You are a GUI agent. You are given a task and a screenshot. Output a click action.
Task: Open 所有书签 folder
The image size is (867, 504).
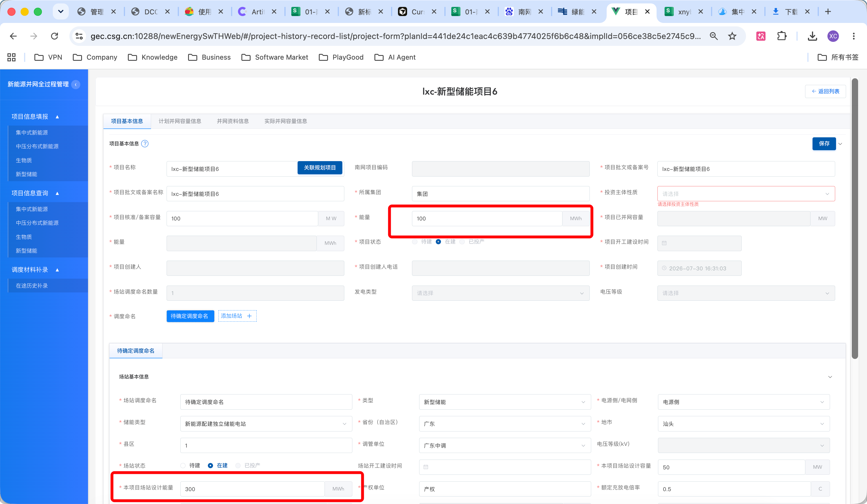838,57
